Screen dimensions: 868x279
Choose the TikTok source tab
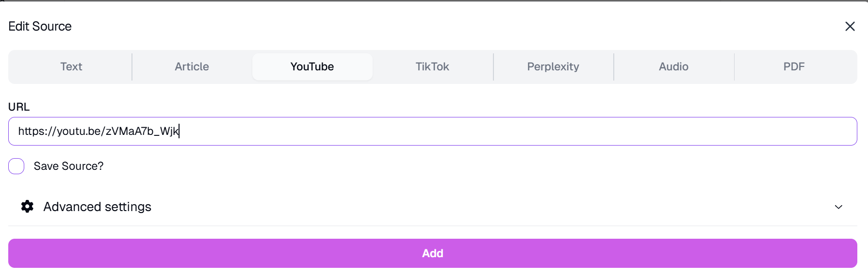[x=432, y=67]
